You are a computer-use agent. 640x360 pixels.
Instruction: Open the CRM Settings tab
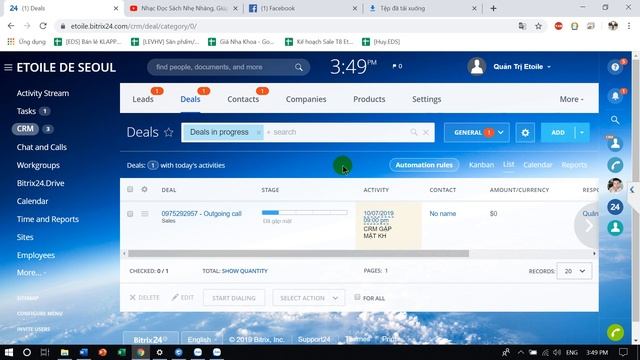427,99
